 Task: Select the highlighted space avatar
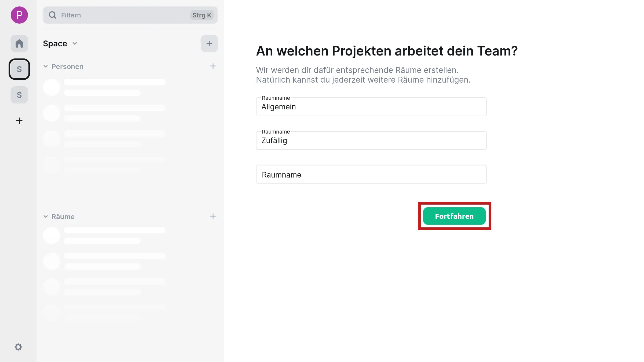click(x=19, y=69)
